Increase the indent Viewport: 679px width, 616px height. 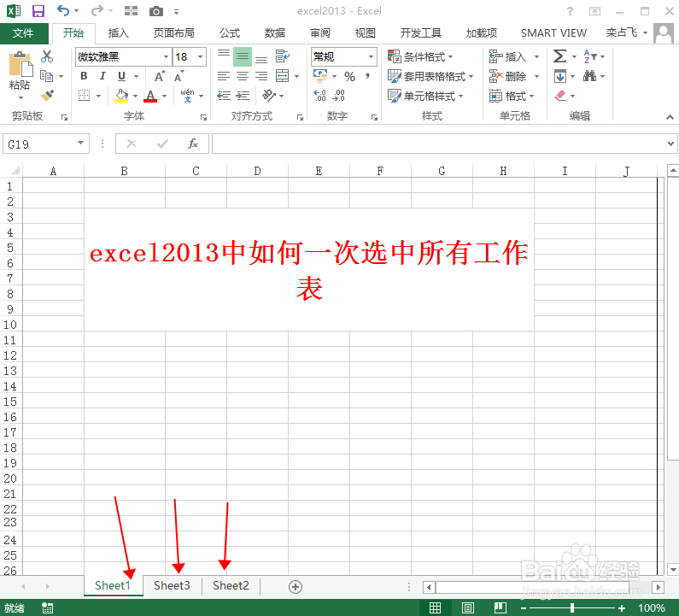point(243,96)
